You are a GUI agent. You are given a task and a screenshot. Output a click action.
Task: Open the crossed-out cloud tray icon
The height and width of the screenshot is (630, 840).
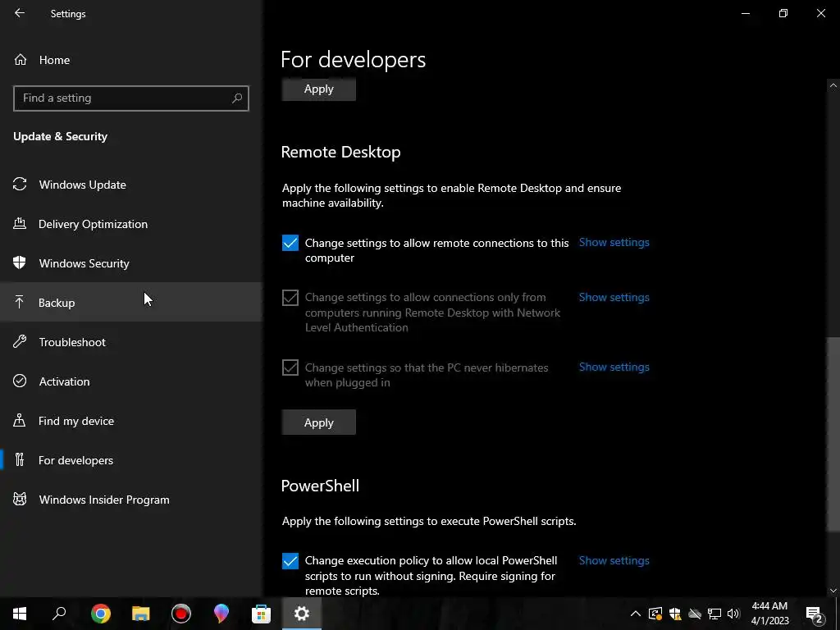tap(695, 614)
